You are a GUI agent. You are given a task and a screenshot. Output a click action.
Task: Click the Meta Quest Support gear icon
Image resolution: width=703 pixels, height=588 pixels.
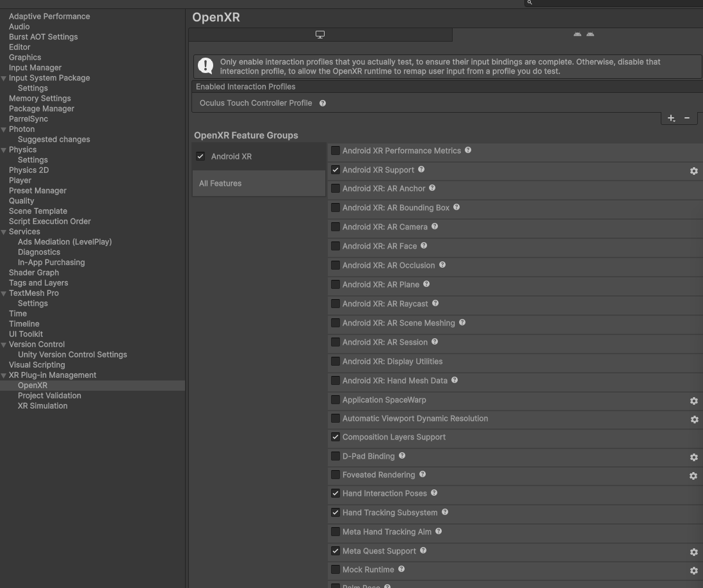click(x=693, y=551)
